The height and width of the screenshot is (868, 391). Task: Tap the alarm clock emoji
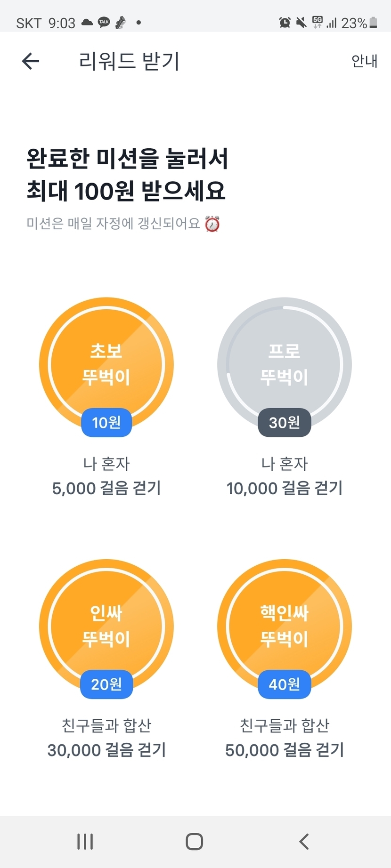coord(212,224)
